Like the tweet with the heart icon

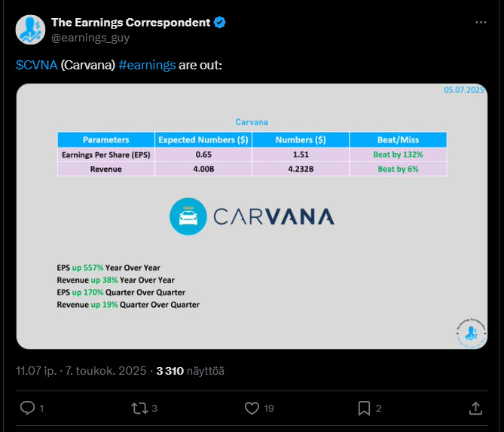click(x=252, y=408)
